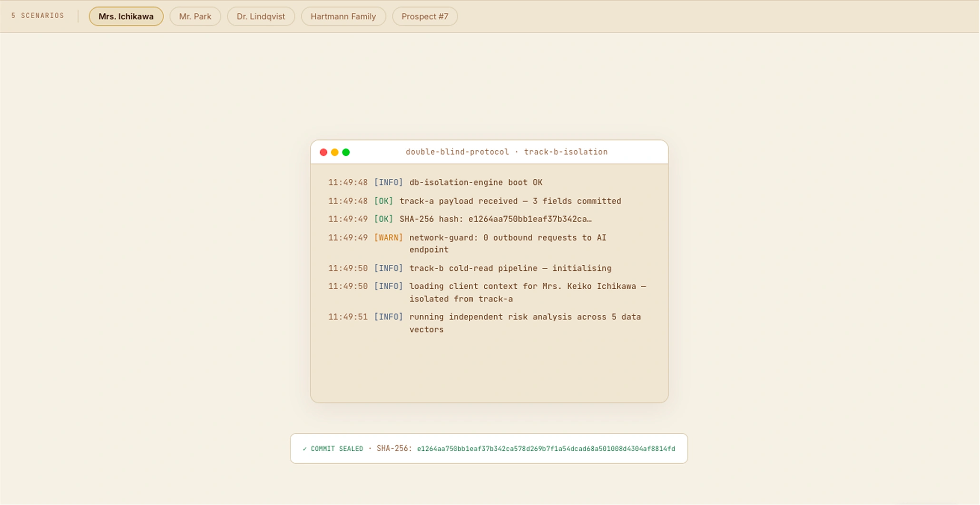Click the 5 SCENARIOS label
980x505 pixels.
[x=38, y=15]
